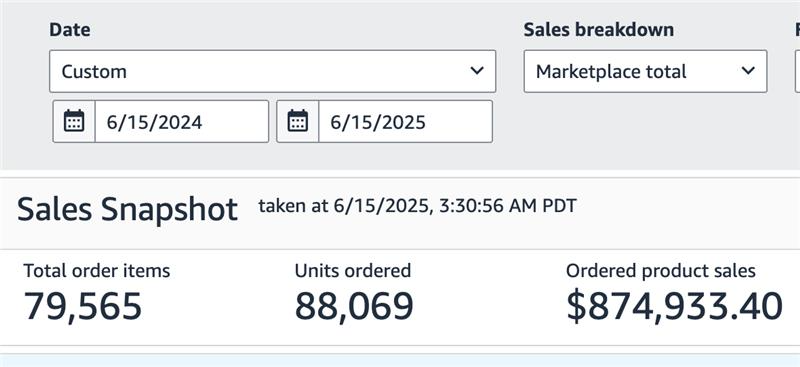Click the Units ordered label
The image size is (800, 367).
pyautogui.click(x=353, y=271)
